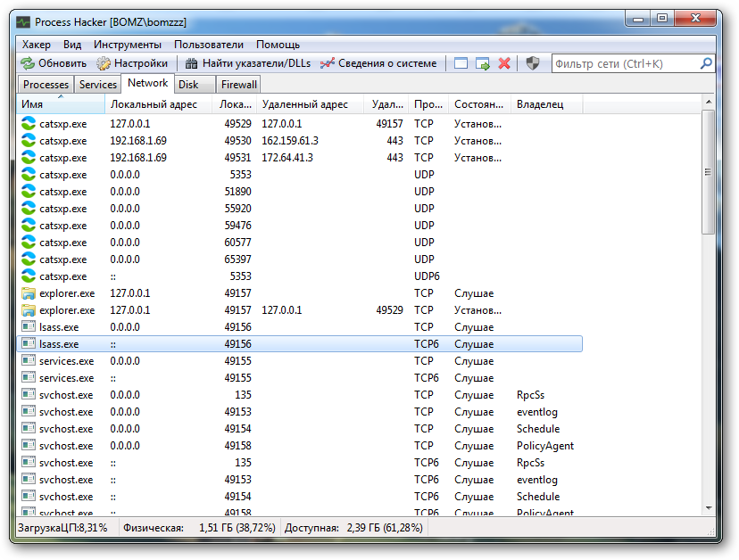Viewport: 739px width, 560px height.
Task: Click the Обновить refresh icon
Action: coord(28,63)
